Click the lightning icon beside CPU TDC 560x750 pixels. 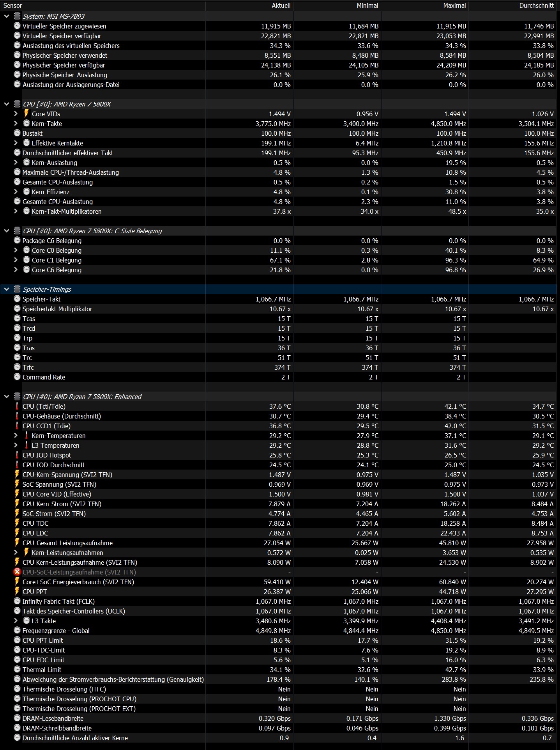[17, 523]
